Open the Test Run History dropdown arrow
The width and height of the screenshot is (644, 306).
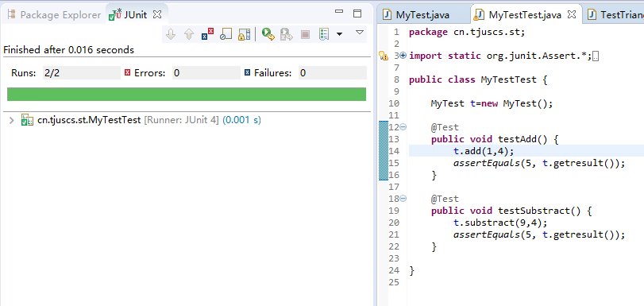tap(339, 34)
